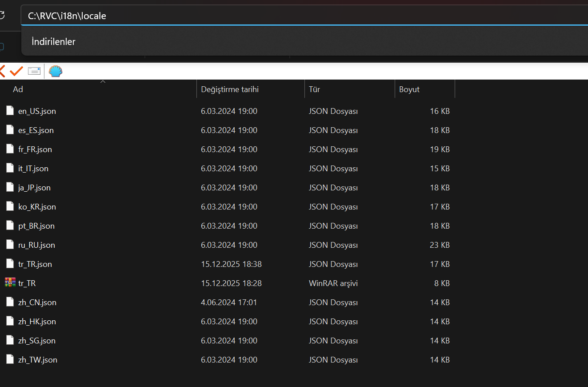Click the JSON Dosyası type of tr_TR.json
This screenshot has height=387, width=588.
[x=333, y=264]
